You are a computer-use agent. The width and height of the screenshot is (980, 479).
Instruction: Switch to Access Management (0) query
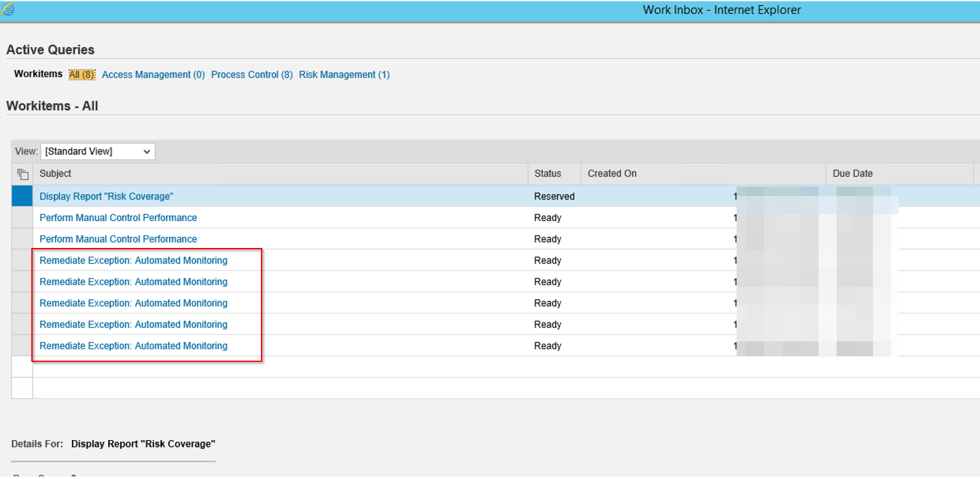153,74
